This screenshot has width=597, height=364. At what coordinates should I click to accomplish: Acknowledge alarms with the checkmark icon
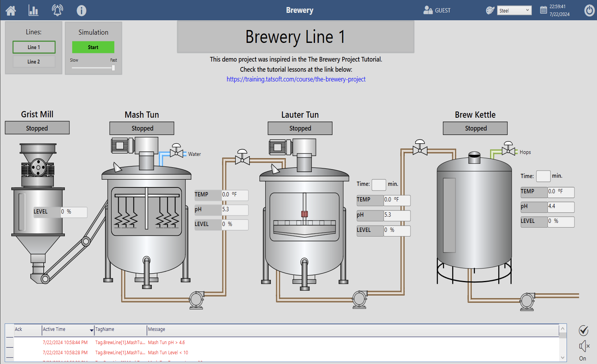point(583,330)
